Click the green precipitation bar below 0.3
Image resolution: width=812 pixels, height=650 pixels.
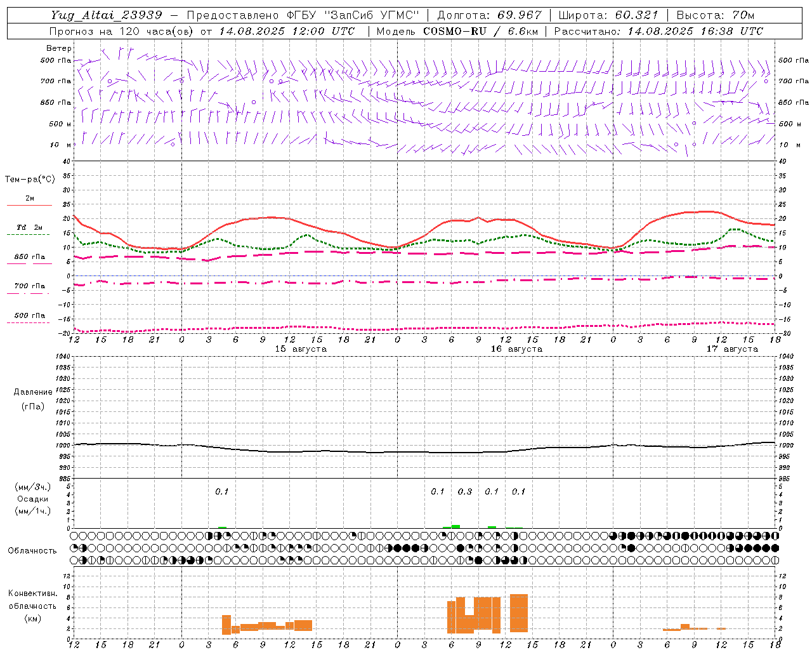[x=455, y=526]
